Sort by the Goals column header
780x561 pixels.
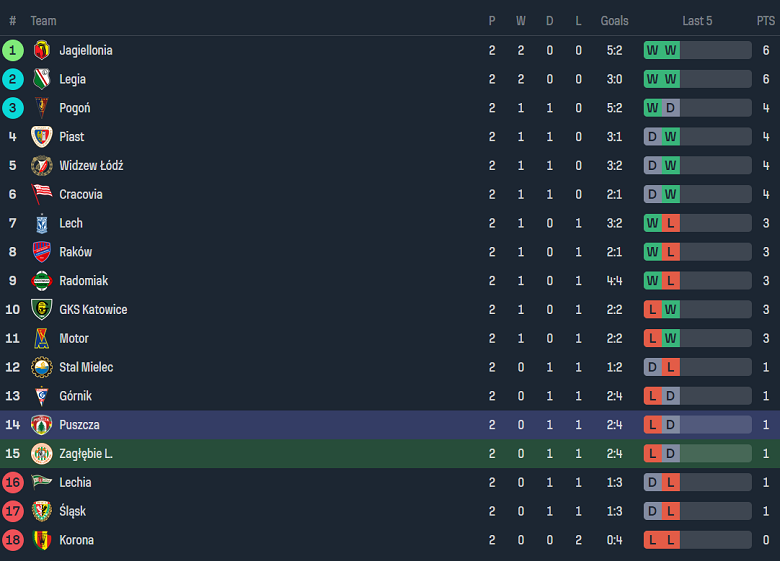click(x=614, y=21)
